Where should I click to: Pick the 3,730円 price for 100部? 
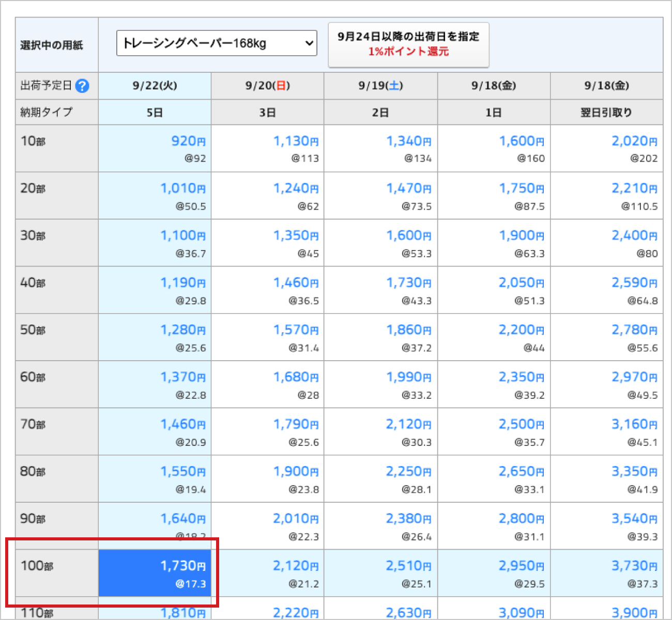[607, 573]
